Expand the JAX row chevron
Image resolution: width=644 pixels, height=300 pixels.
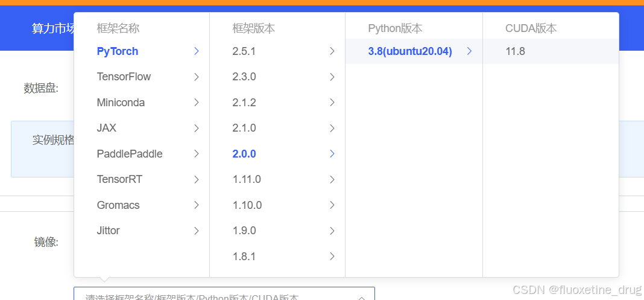tap(197, 128)
